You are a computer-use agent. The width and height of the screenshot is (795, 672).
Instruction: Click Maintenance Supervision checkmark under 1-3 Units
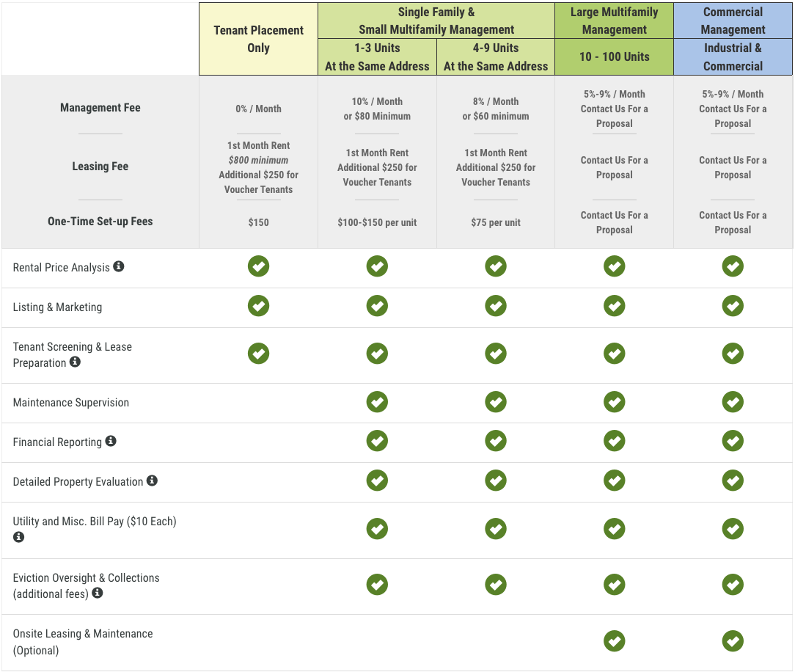377,402
